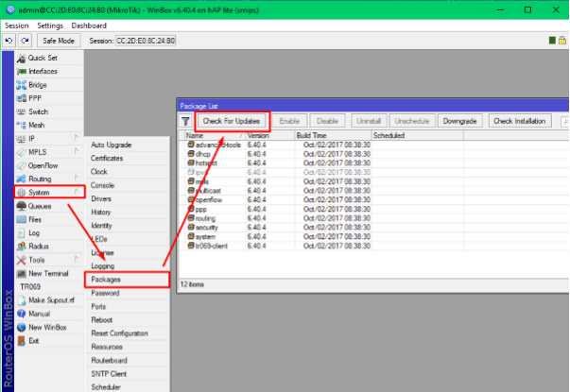
Task: Open Interfaces in the sidebar
Action: coord(49,71)
